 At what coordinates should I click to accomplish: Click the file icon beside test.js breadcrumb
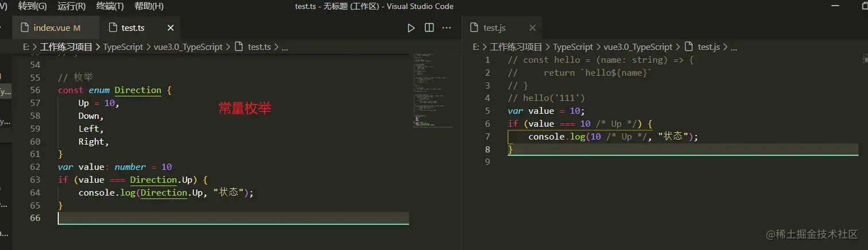[688, 47]
